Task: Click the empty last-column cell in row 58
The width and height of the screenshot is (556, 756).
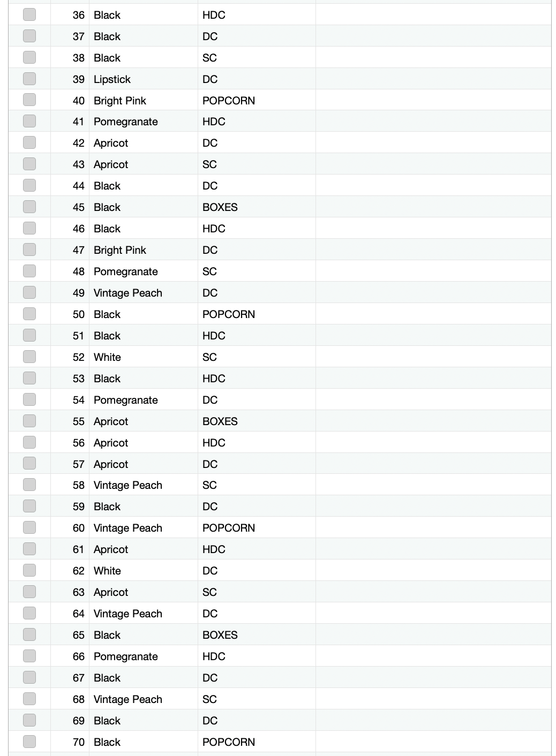Action: coord(433,485)
